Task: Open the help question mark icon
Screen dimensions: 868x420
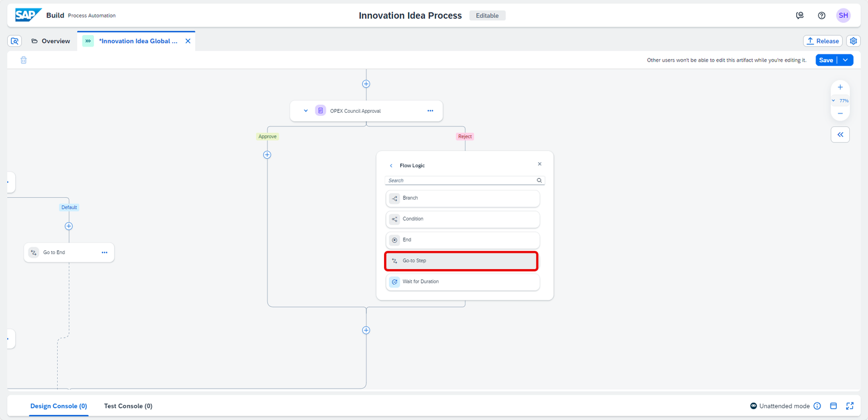Action: point(822,16)
